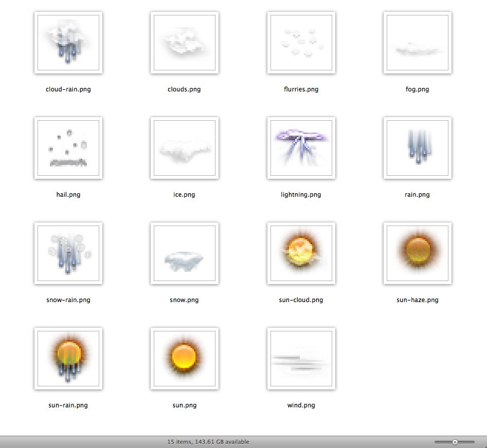Click the flurries.png file name label
487x448 pixels.
[x=301, y=89]
